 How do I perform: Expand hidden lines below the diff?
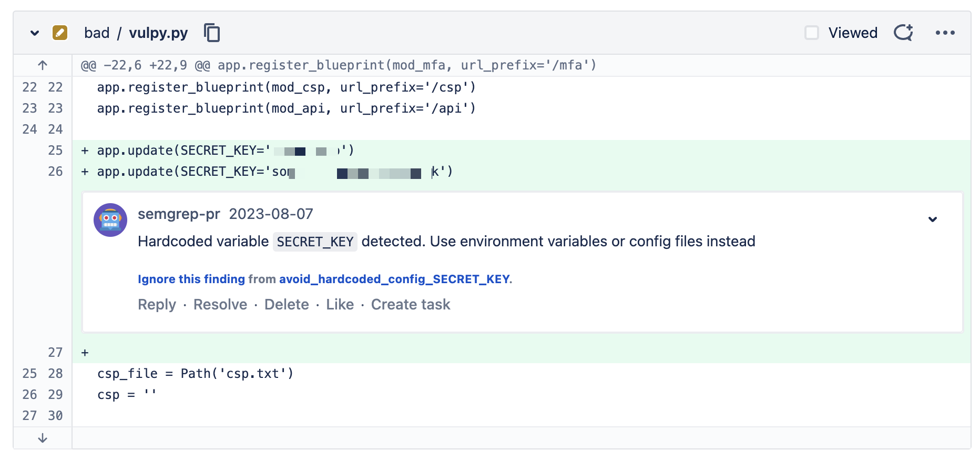click(43, 438)
